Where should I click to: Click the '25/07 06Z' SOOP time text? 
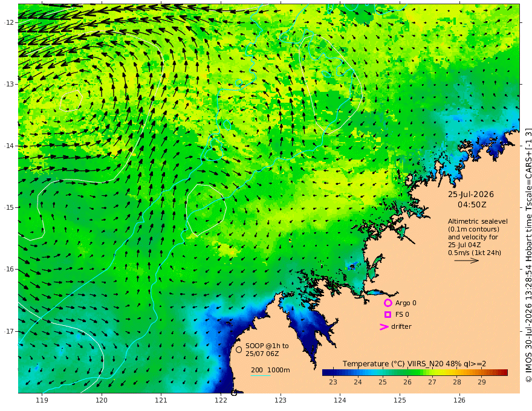click(x=262, y=354)
